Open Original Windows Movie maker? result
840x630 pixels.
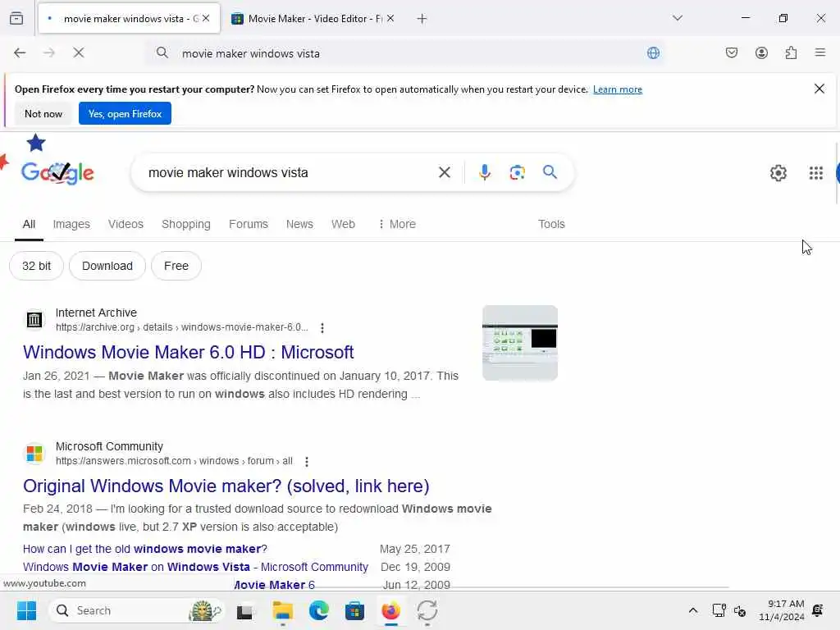pyautogui.click(x=226, y=486)
